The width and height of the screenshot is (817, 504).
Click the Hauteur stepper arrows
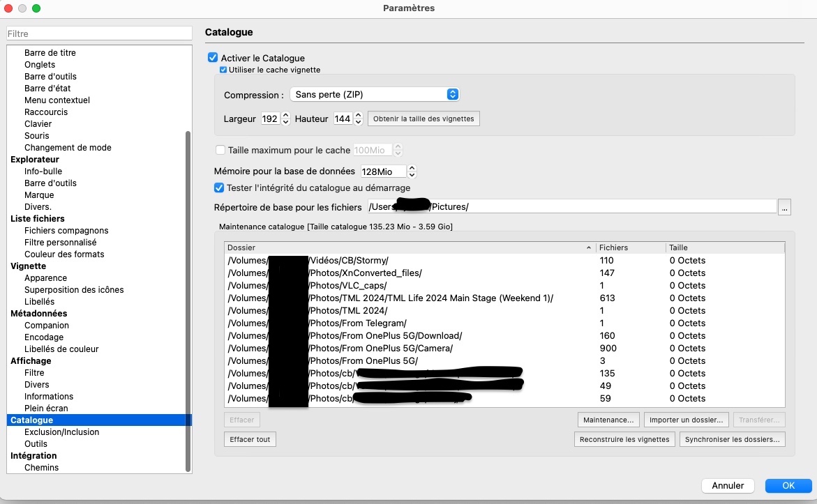tap(358, 119)
